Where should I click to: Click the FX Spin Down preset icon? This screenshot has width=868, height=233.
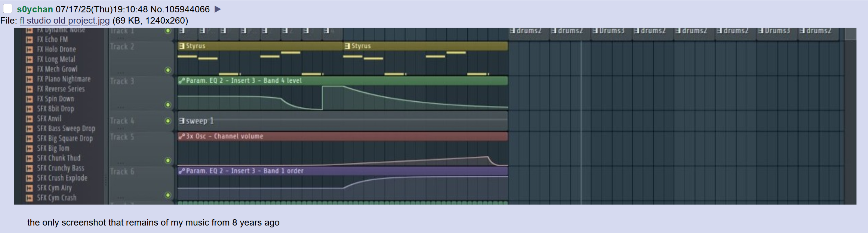29,99
